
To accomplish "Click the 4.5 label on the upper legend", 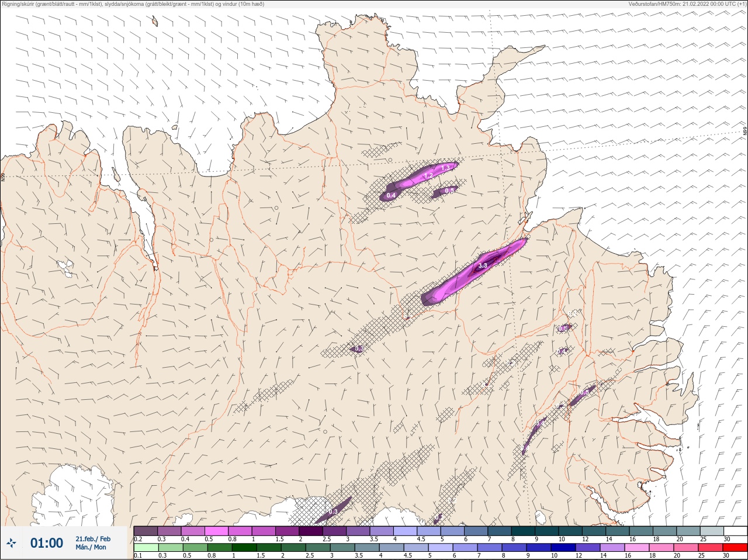I will click(421, 539).
